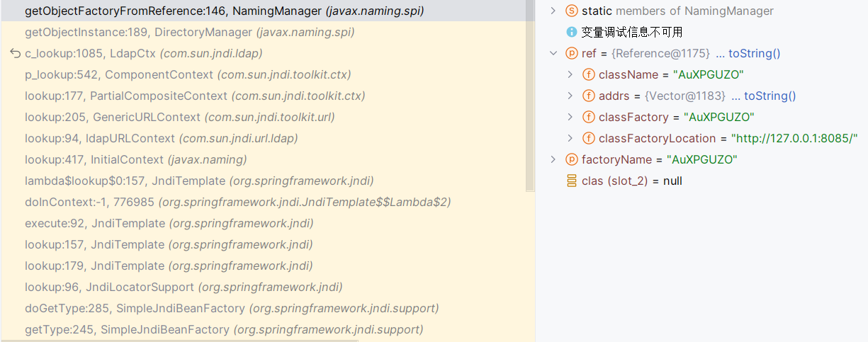The image size is (868, 342).
Task: Click the field icon next to classFactory
Action: coord(589,117)
